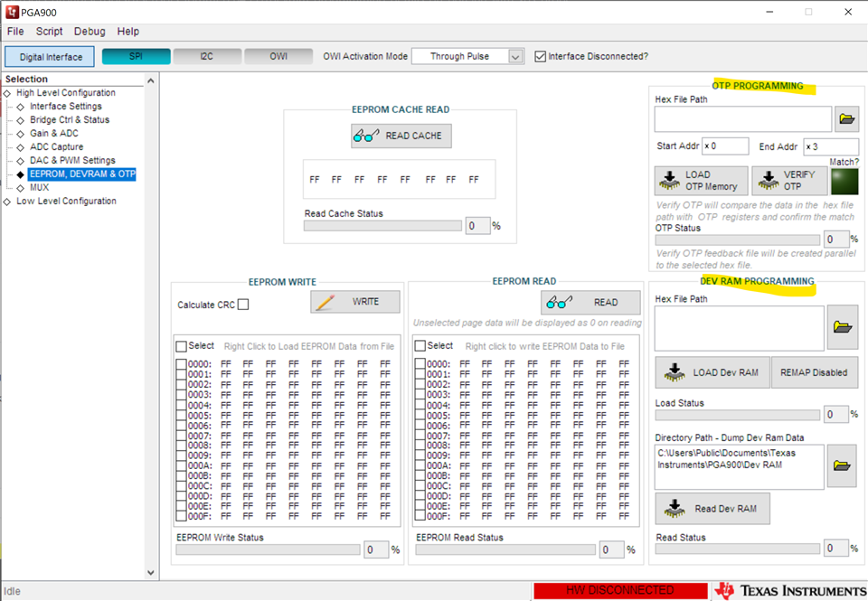The height and width of the screenshot is (601, 868).
Task: Check row 0000 in EEPROM WRITE
Action: click(x=181, y=364)
